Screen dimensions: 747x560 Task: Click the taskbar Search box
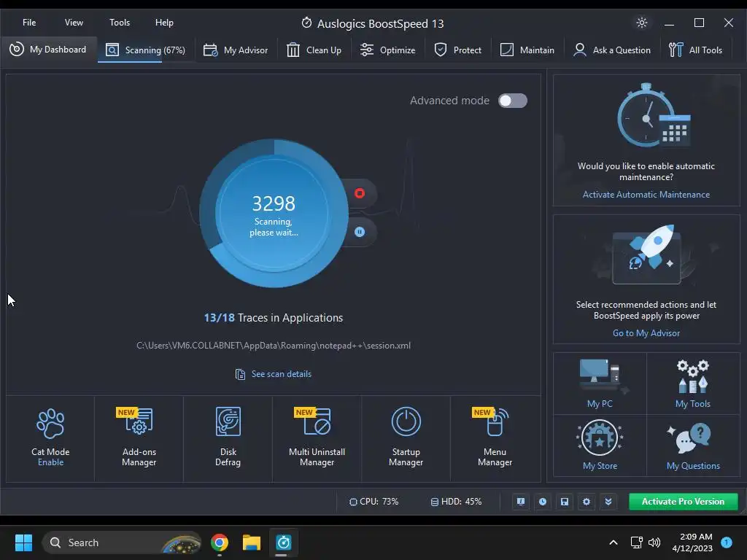122,542
